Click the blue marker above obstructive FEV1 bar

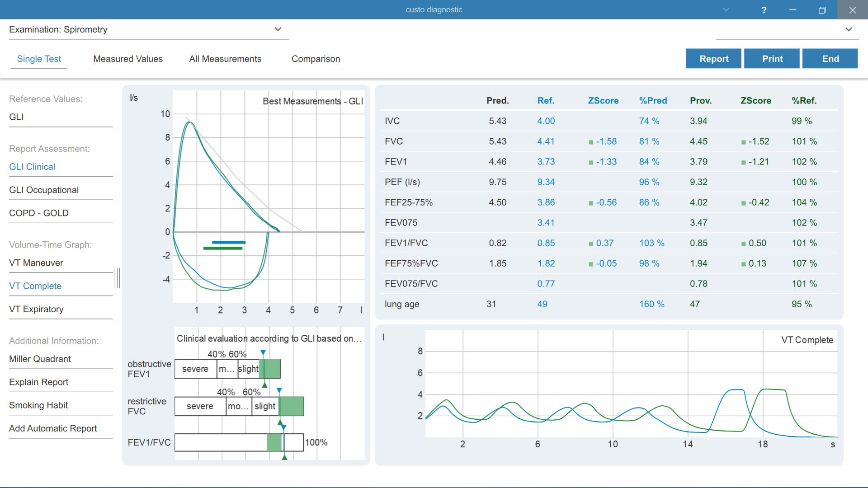point(263,352)
